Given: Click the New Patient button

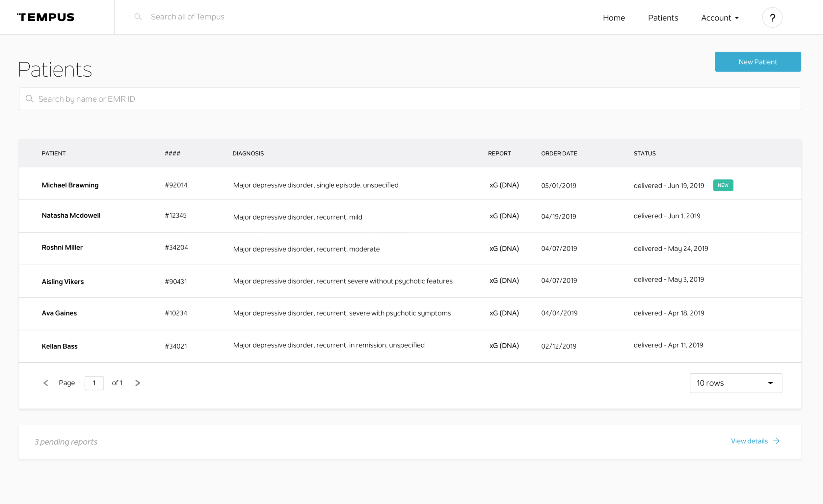Looking at the screenshot, I should tap(757, 62).
